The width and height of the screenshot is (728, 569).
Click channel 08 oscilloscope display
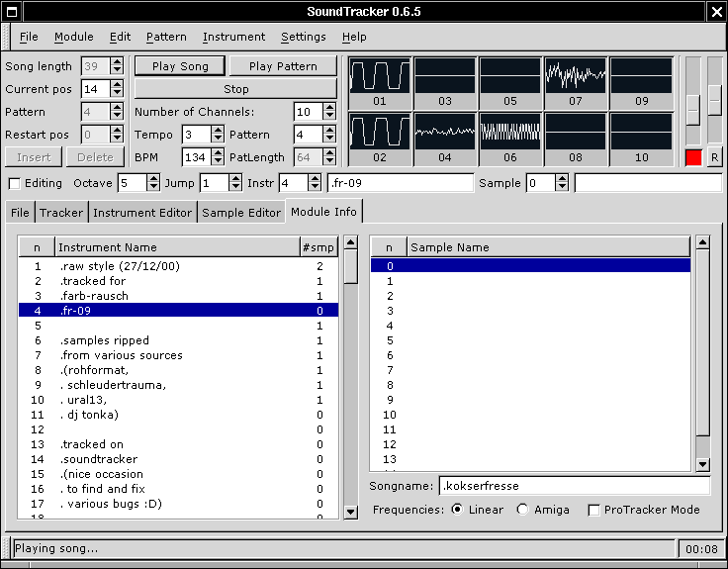tap(576, 133)
